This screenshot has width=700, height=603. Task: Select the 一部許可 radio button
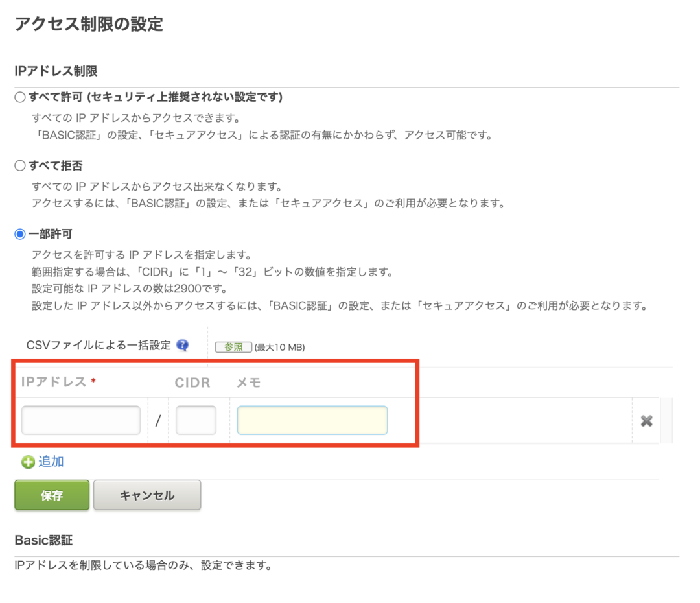pos(20,234)
